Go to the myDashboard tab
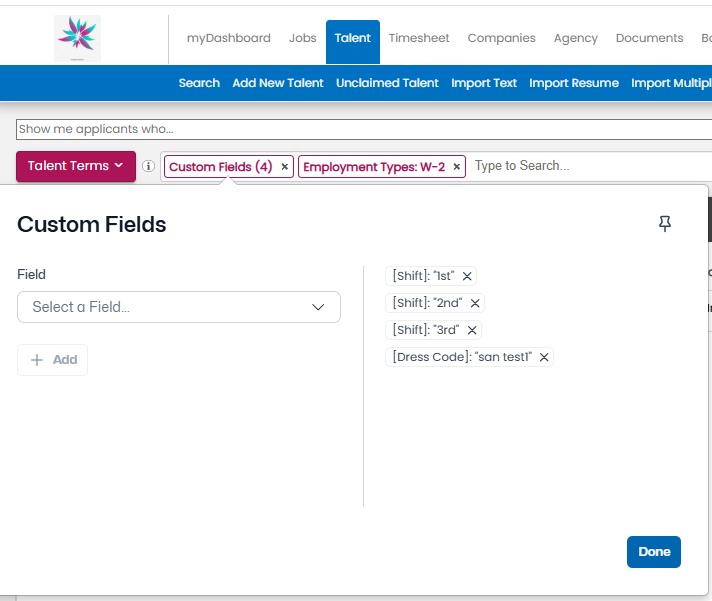The image size is (712, 601). 229,38
